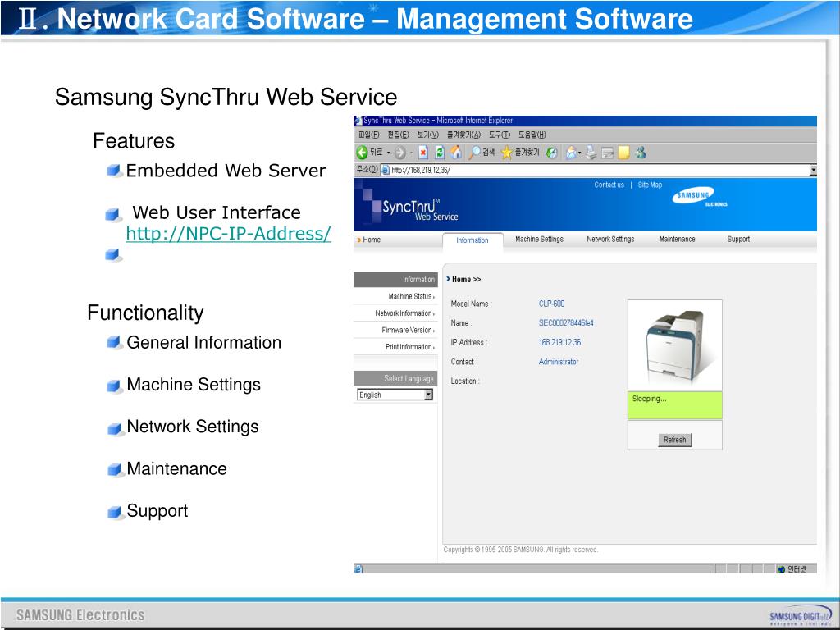The image size is (840, 630).
Task: Click the CLP-600 printer image
Action: (x=675, y=345)
